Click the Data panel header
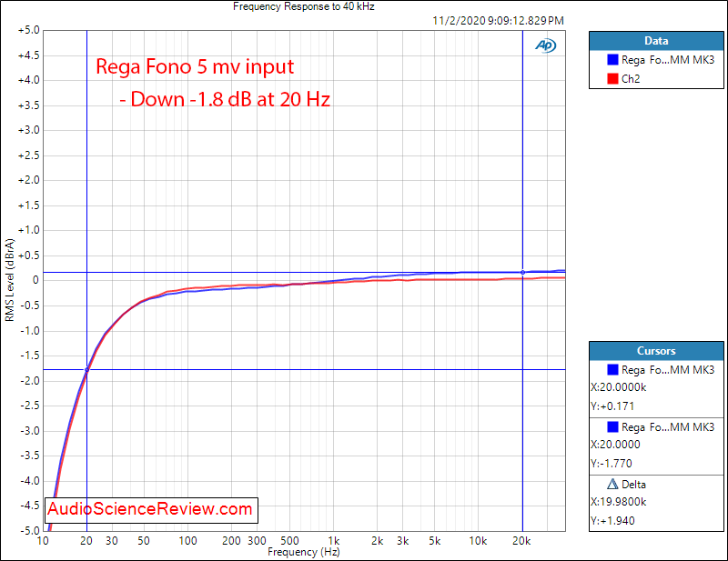 [656, 41]
